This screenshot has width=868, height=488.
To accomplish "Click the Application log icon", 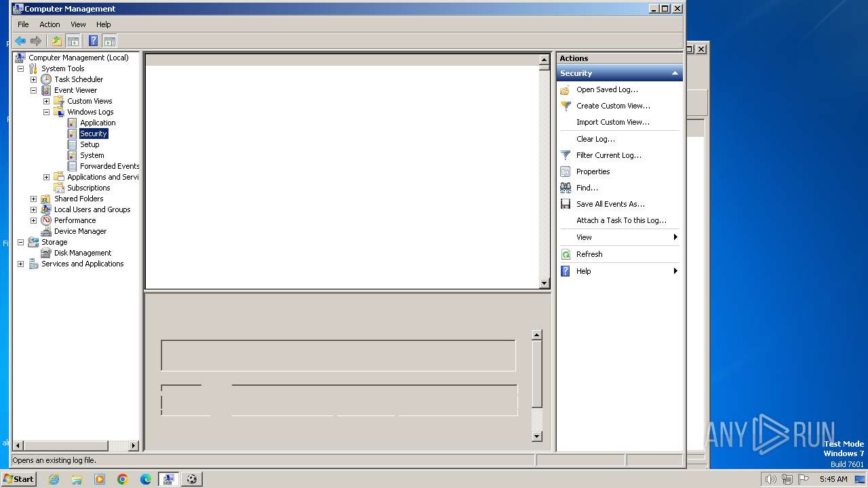I will 72,123.
